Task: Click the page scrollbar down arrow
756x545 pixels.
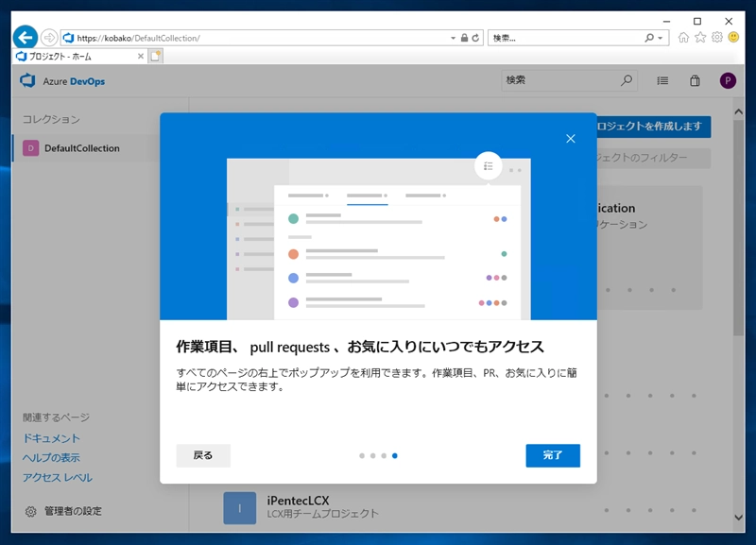Action: click(x=738, y=518)
